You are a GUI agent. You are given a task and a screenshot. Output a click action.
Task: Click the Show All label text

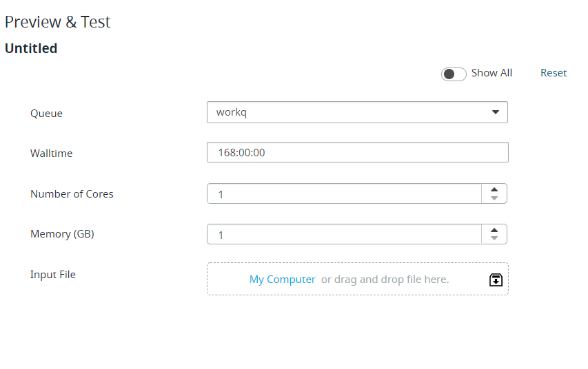point(491,73)
